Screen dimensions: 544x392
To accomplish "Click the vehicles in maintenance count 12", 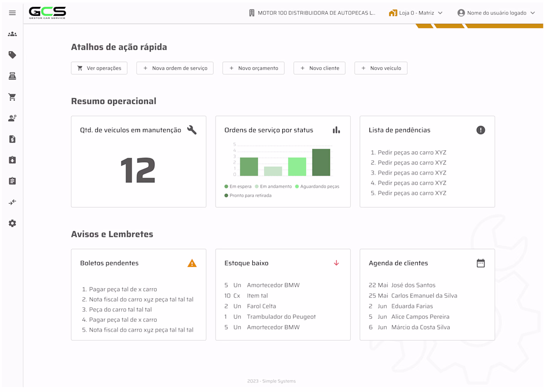I will pyautogui.click(x=138, y=170).
